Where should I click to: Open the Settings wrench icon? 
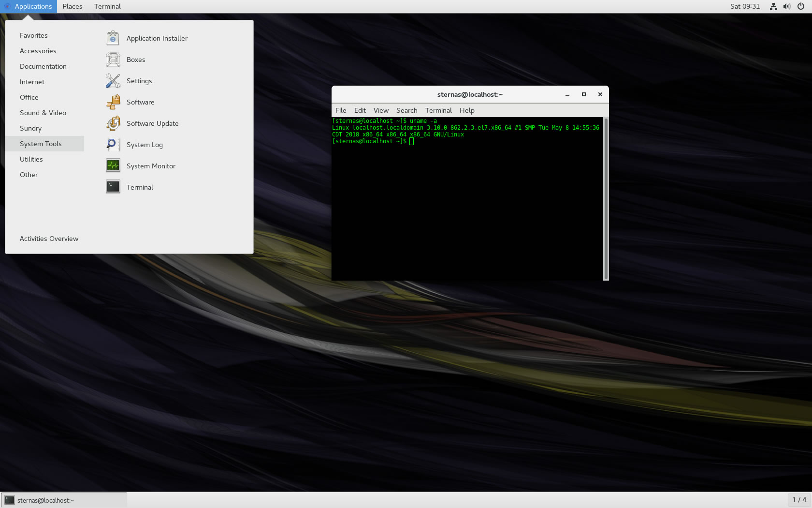(113, 81)
